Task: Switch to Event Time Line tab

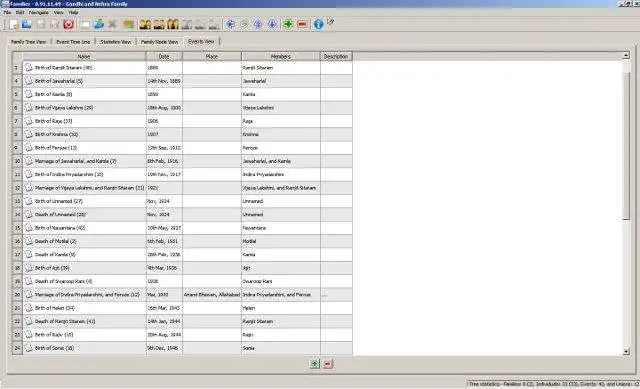Action: pyautogui.click(x=73, y=42)
